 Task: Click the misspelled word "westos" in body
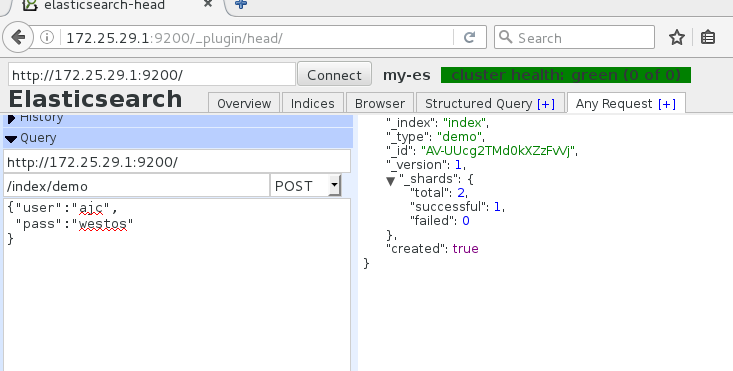(x=102, y=224)
